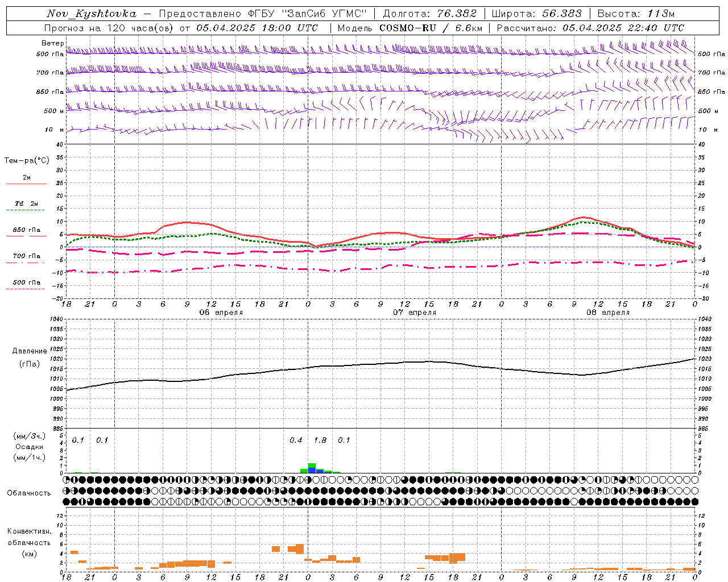
Task: Click the (гПа) pressure unit label
Action: point(30,364)
